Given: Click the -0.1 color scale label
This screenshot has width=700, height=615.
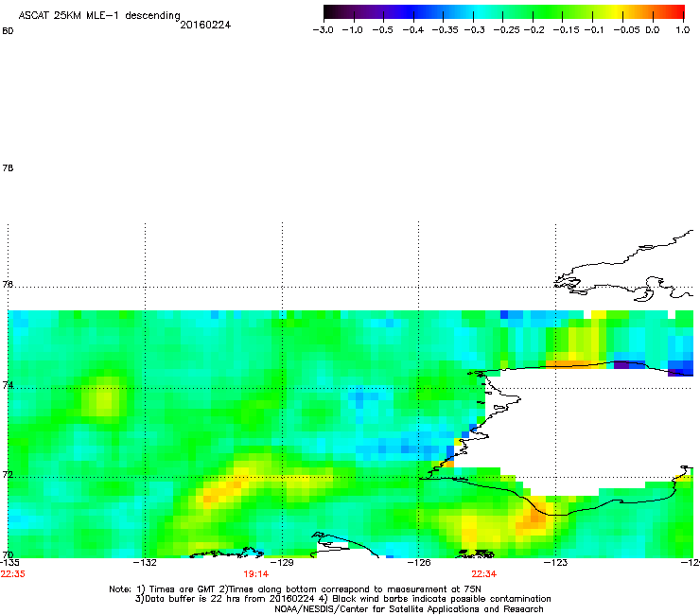Looking at the screenshot, I should pos(594,30).
